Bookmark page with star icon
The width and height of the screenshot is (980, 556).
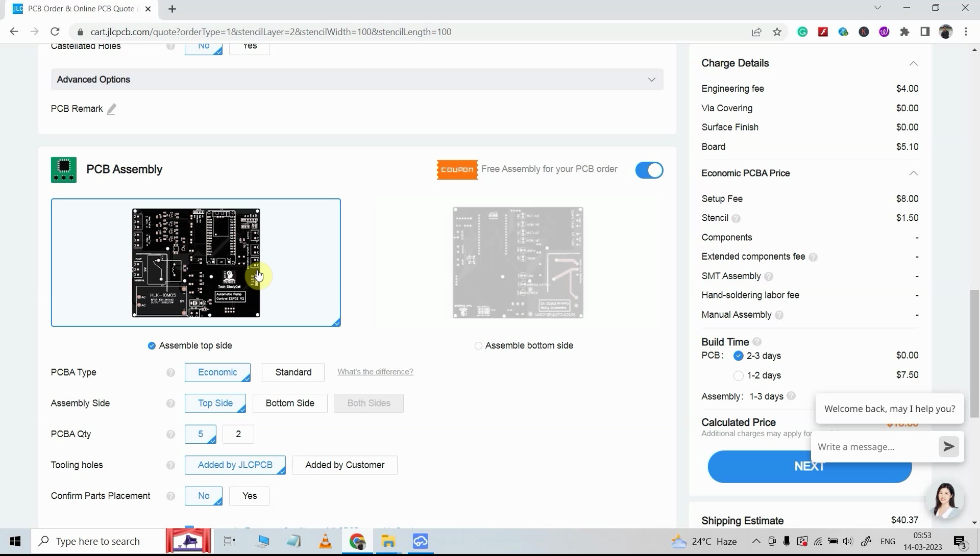coord(777,32)
